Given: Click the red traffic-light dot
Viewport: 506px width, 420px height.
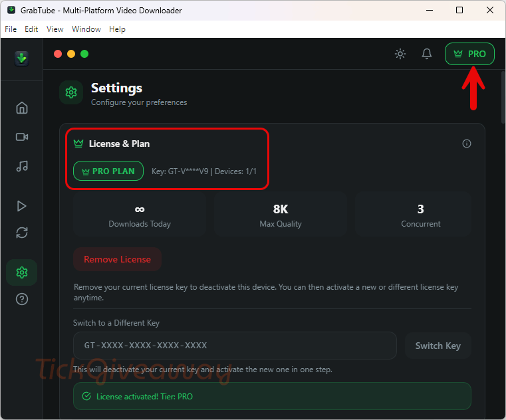Looking at the screenshot, I should coord(58,54).
